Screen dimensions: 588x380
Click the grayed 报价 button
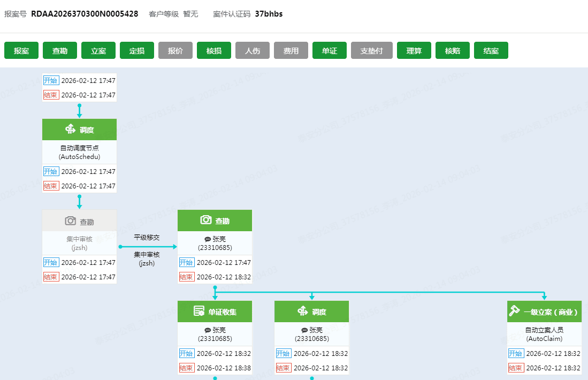click(175, 50)
